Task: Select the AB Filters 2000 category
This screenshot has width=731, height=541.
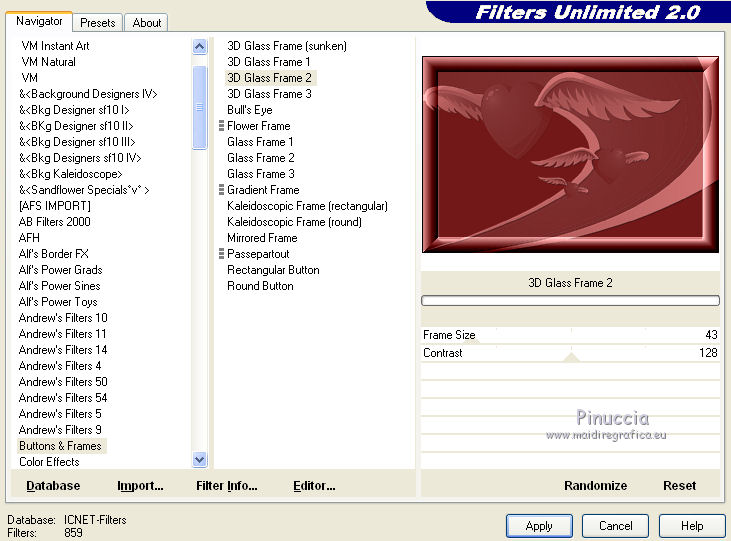Action: (x=55, y=222)
